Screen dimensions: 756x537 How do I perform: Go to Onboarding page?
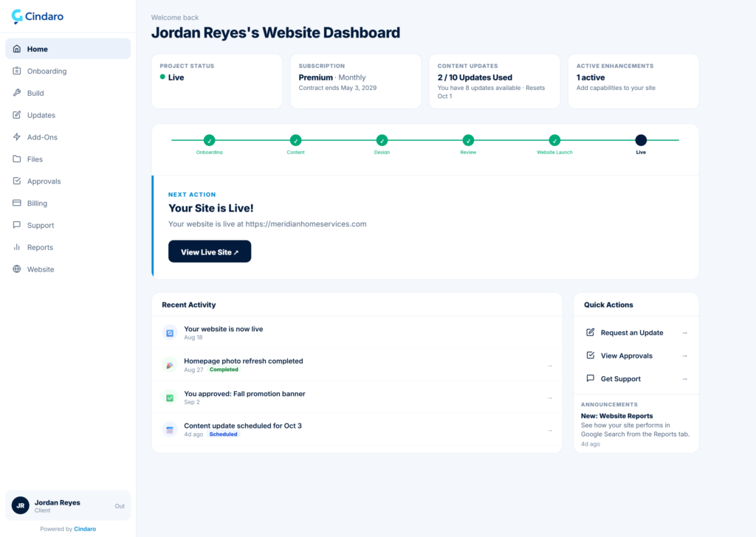point(68,71)
